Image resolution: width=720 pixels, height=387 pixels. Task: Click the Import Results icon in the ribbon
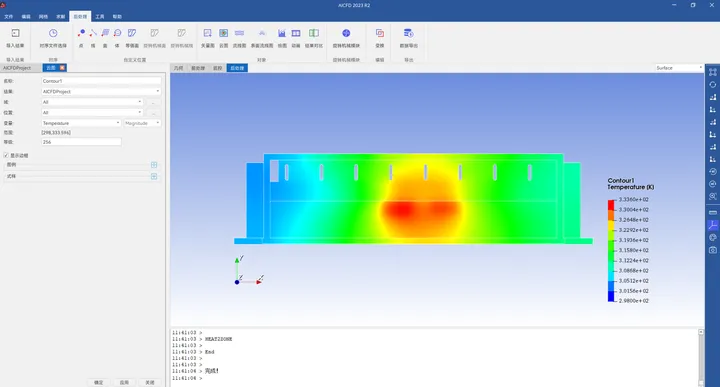pyautogui.click(x=15, y=34)
